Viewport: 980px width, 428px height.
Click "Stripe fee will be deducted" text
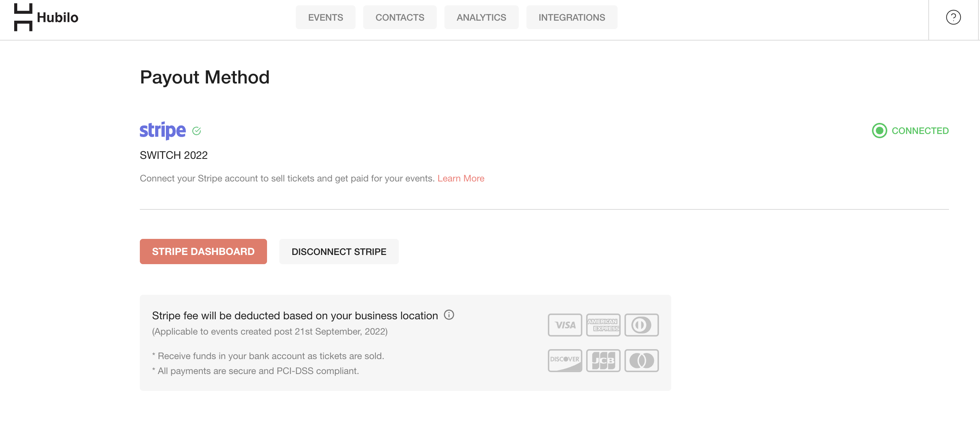tap(295, 315)
